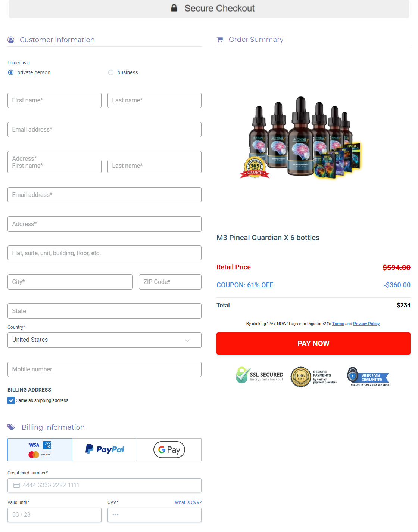Image resolution: width=418 pixels, height=532 pixels.
Task: Open the What is CVV? link
Action: click(188, 502)
